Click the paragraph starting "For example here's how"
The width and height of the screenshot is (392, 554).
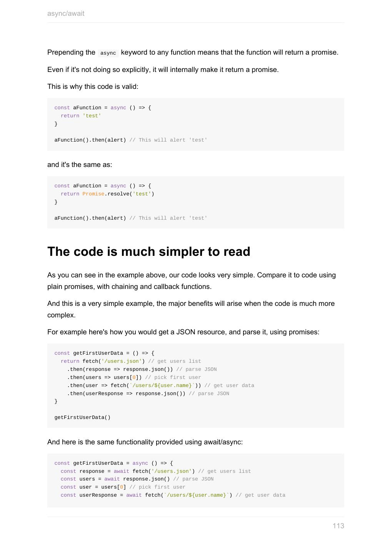click(183, 332)
